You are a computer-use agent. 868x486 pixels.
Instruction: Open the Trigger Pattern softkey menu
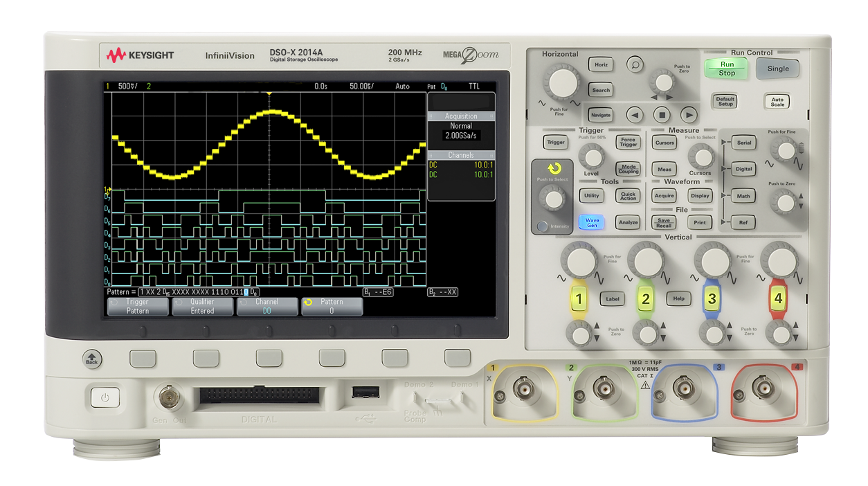(138, 307)
